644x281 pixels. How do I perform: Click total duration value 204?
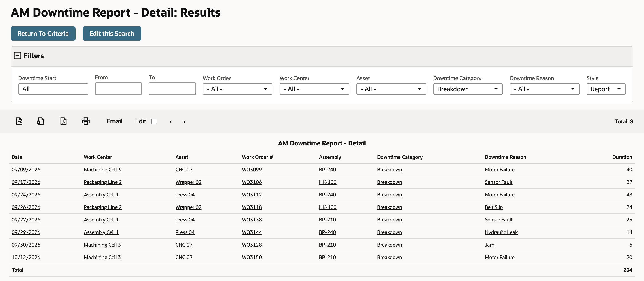click(628, 270)
